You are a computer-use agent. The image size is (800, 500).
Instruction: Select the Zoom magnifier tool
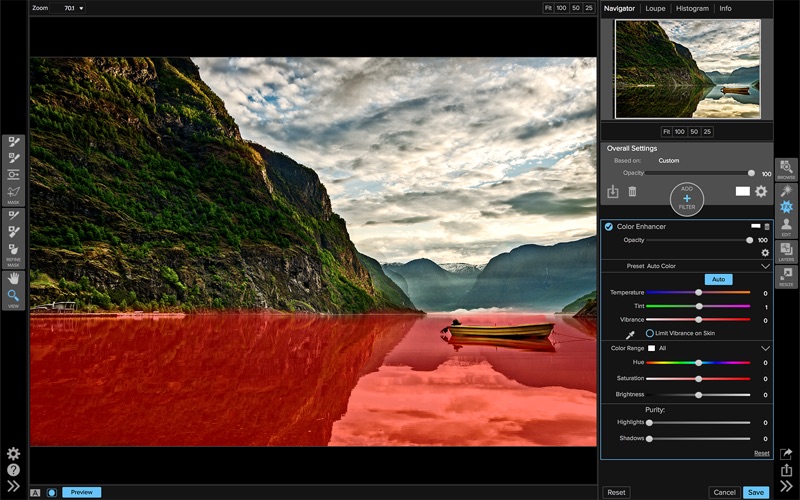point(13,295)
